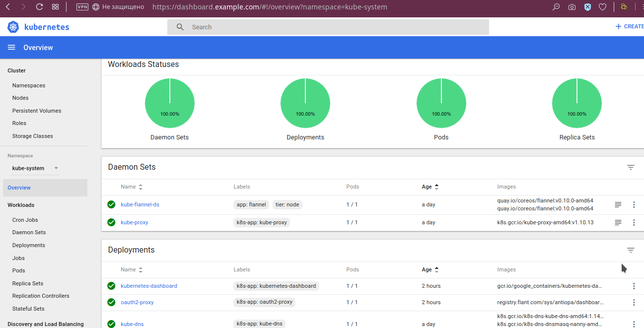Open Deployments in sidebar

point(29,245)
